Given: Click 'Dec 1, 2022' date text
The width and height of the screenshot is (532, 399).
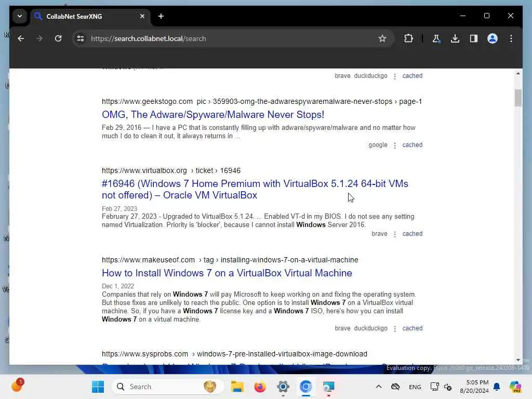Looking at the screenshot, I should pos(118,286).
